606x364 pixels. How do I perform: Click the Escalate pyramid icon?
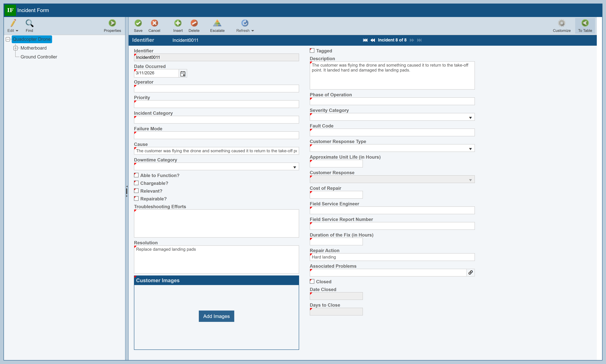pyautogui.click(x=217, y=23)
